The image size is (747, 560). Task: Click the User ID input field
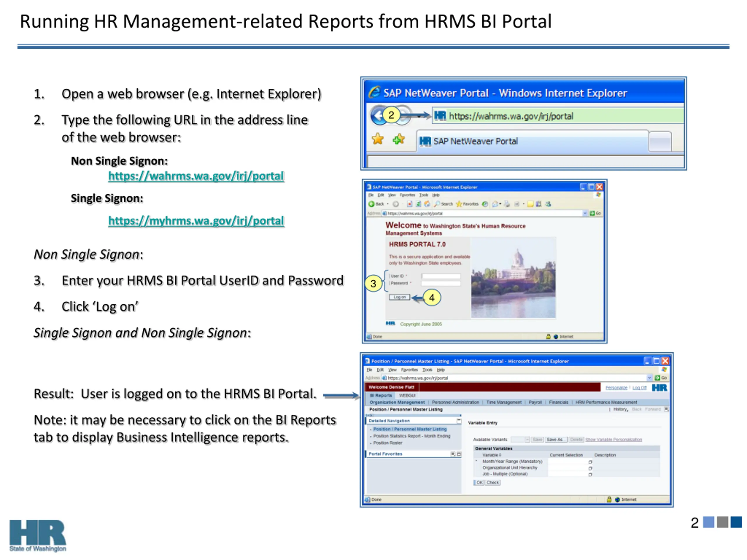441,276
